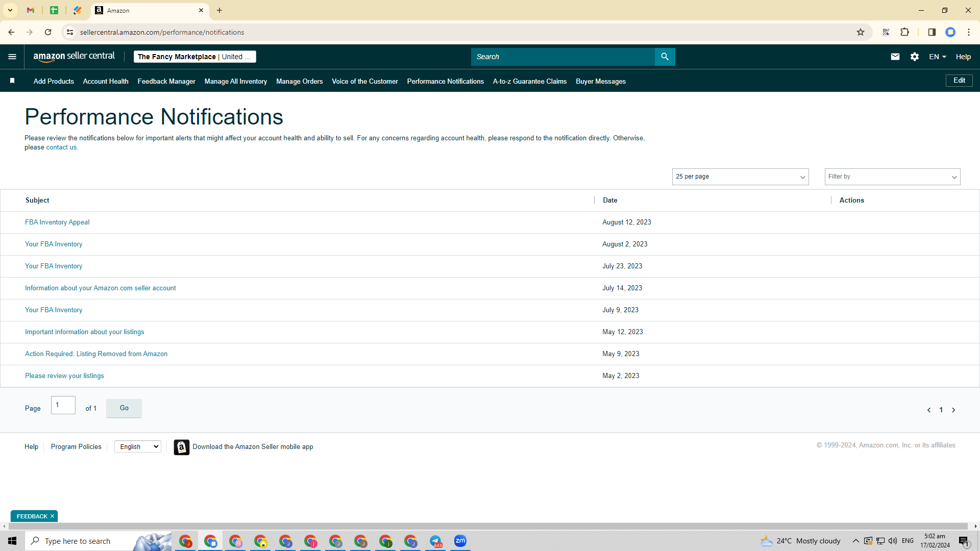Viewport: 980px width, 551px height.
Task: Open the Windows Start menu
Action: tap(12, 541)
